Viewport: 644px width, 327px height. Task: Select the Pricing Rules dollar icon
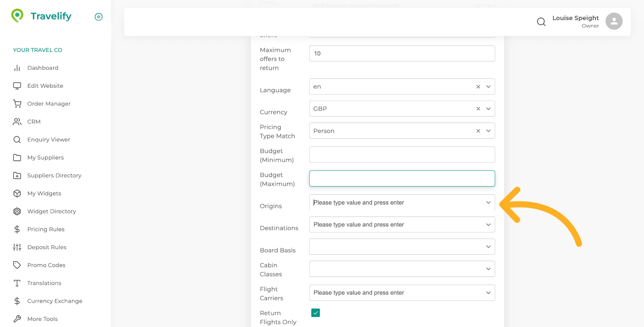(17, 229)
